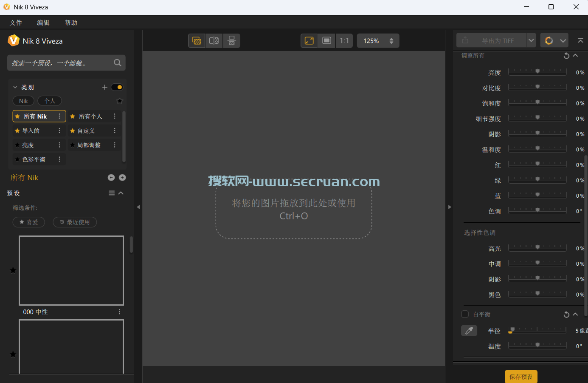The width and height of the screenshot is (588, 383).
Task: Toggle the 喜爱 filter
Action: click(x=29, y=222)
